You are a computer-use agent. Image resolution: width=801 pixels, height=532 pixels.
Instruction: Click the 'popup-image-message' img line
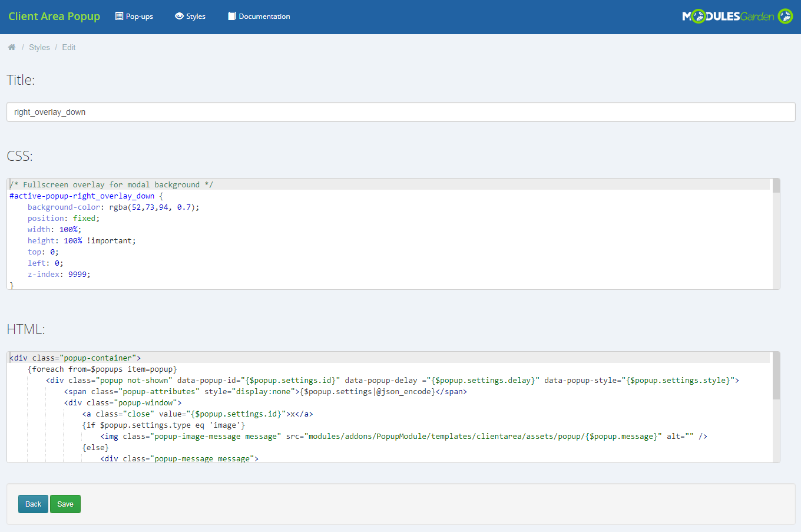[x=403, y=436]
